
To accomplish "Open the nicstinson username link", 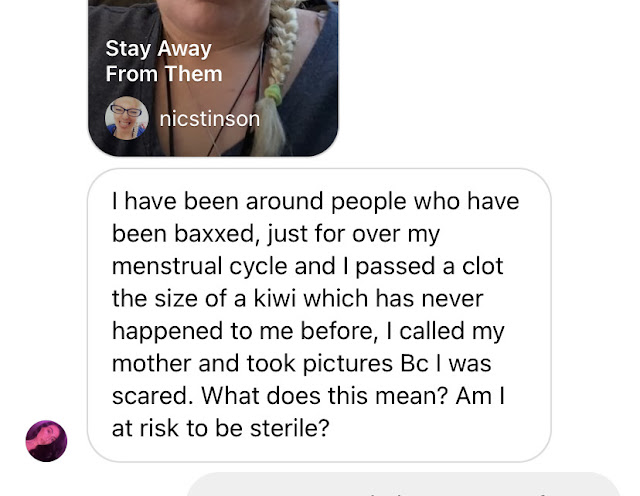I will click(209, 119).
